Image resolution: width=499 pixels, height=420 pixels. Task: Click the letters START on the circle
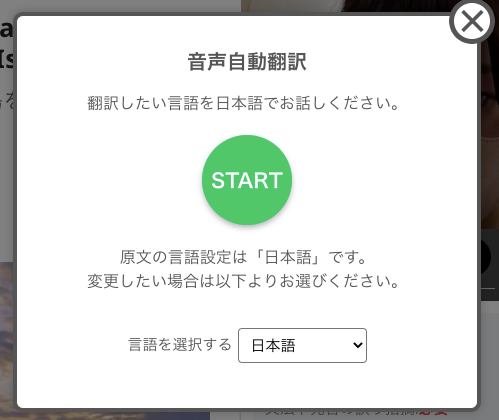point(247,180)
